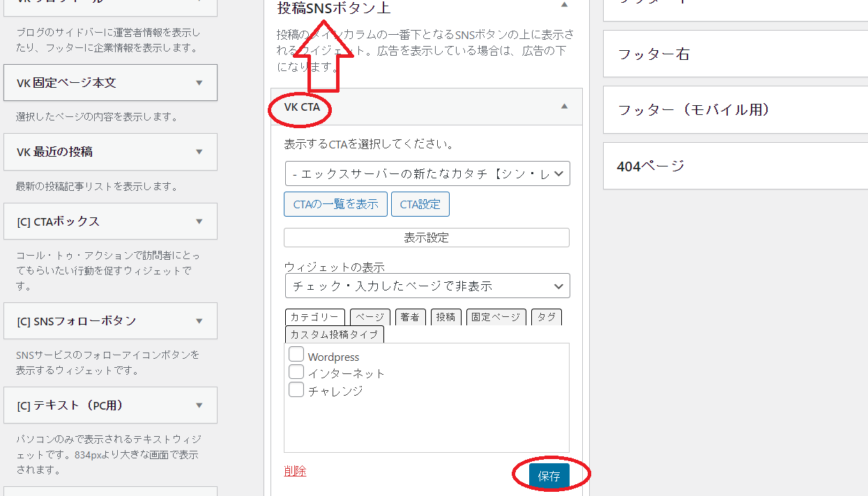Expand the [C] CTAボックス widget

199,222
